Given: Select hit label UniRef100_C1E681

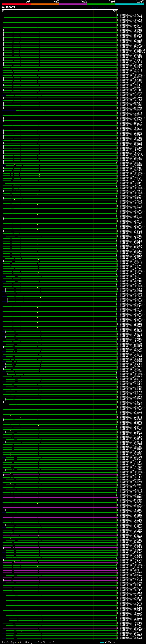Looking at the screenshot, I should pos(131,133).
